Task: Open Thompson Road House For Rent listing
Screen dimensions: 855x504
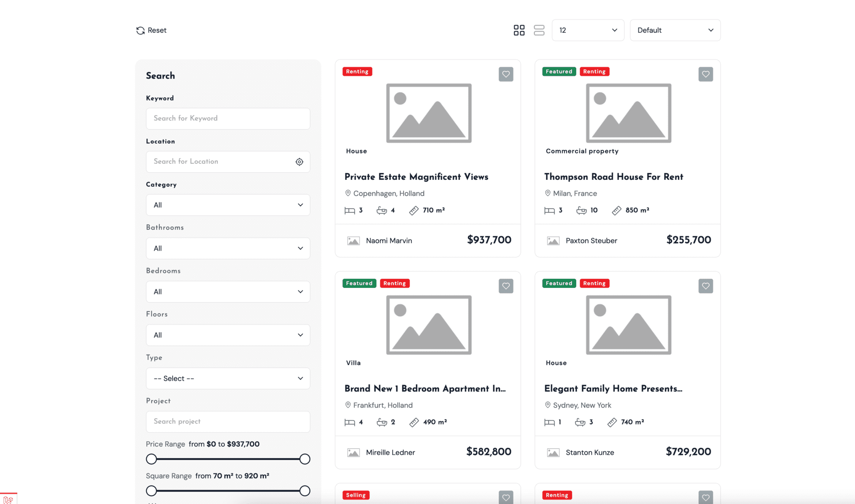Action: (613, 177)
